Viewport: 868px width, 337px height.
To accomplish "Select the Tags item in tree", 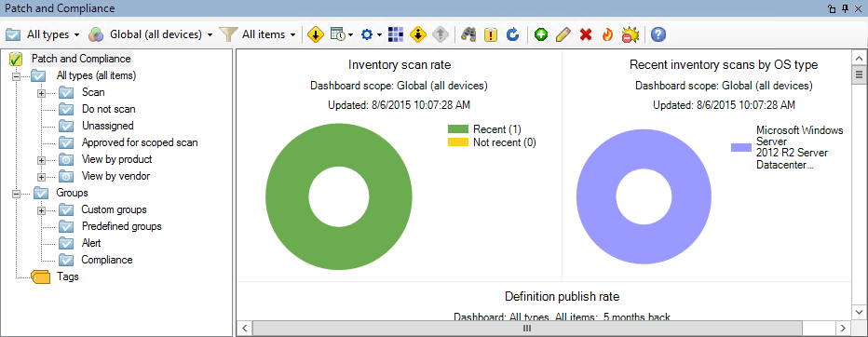I will pyautogui.click(x=68, y=276).
